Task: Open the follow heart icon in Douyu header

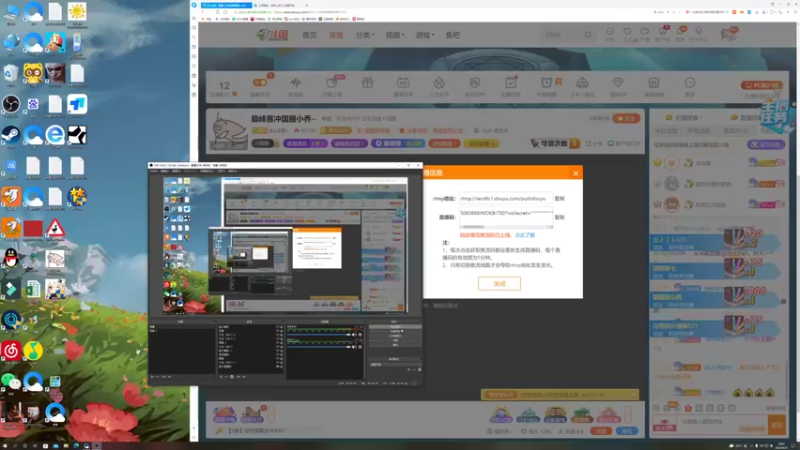Action: 627,32
